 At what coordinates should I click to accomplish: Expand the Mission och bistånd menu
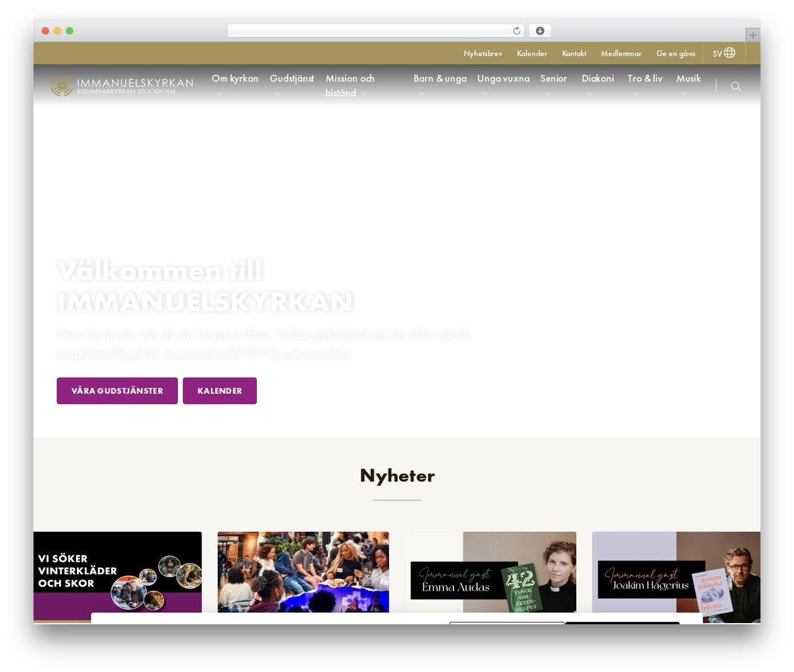tap(350, 86)
